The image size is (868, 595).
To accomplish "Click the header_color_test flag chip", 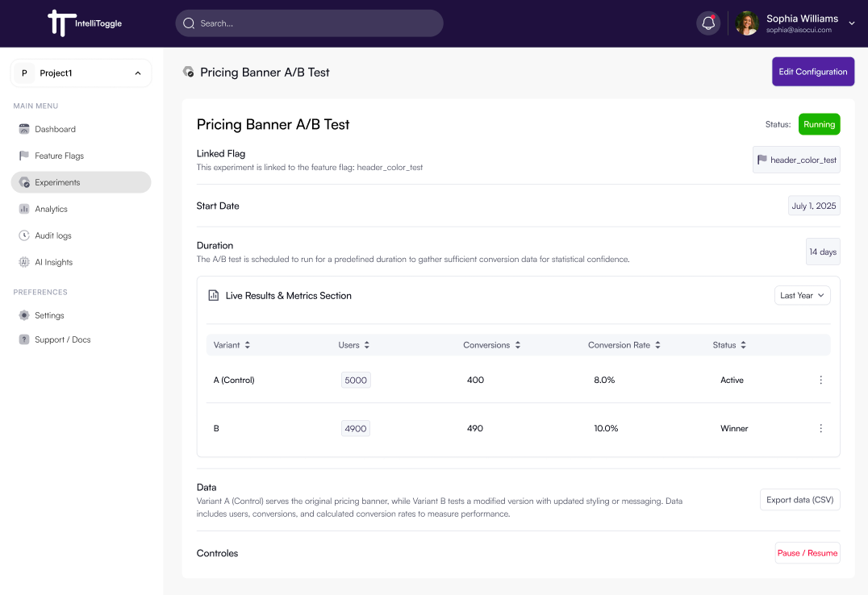I will 796,160.
